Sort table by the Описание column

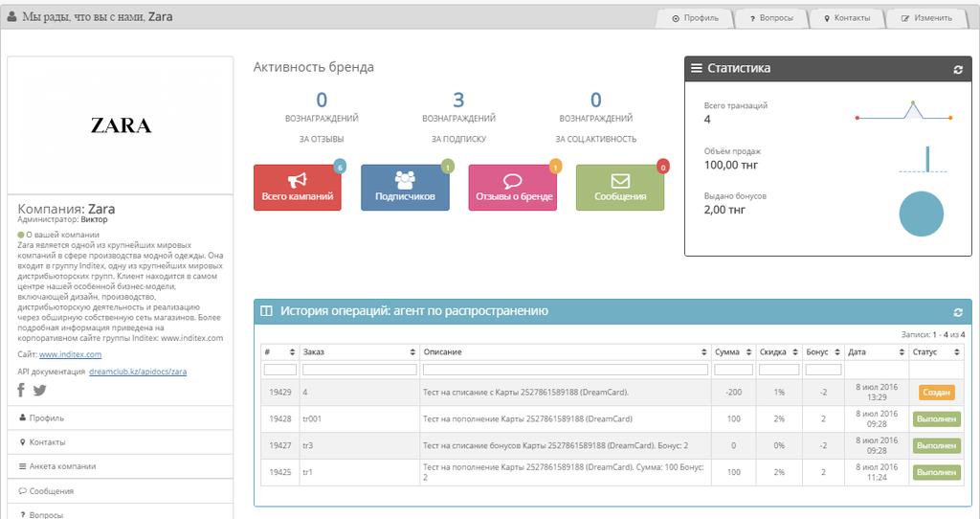[x=565, y=352]
